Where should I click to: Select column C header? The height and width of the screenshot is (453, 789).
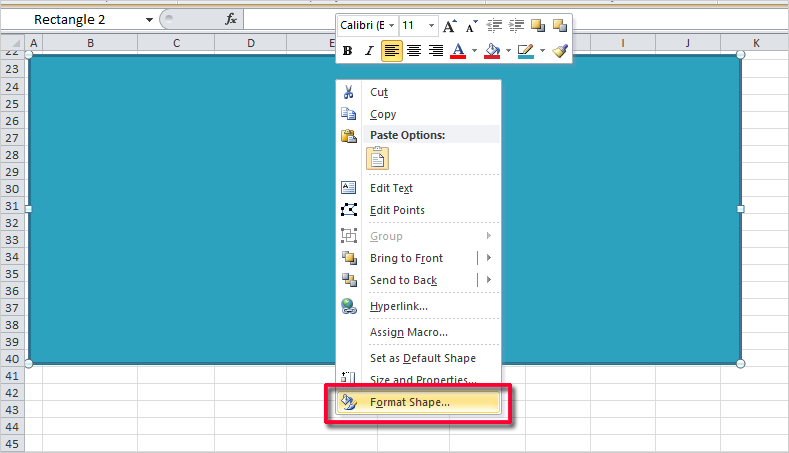176,43
